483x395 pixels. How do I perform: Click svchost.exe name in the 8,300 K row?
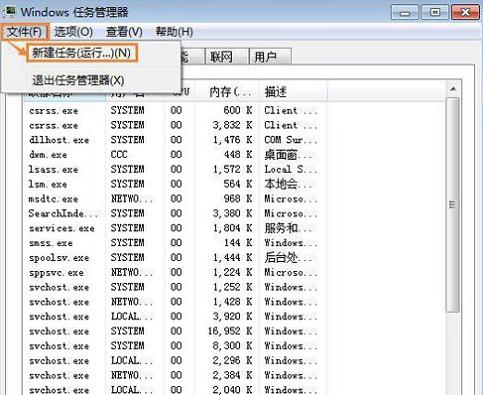pyautogui.click(x=59, y=346)
